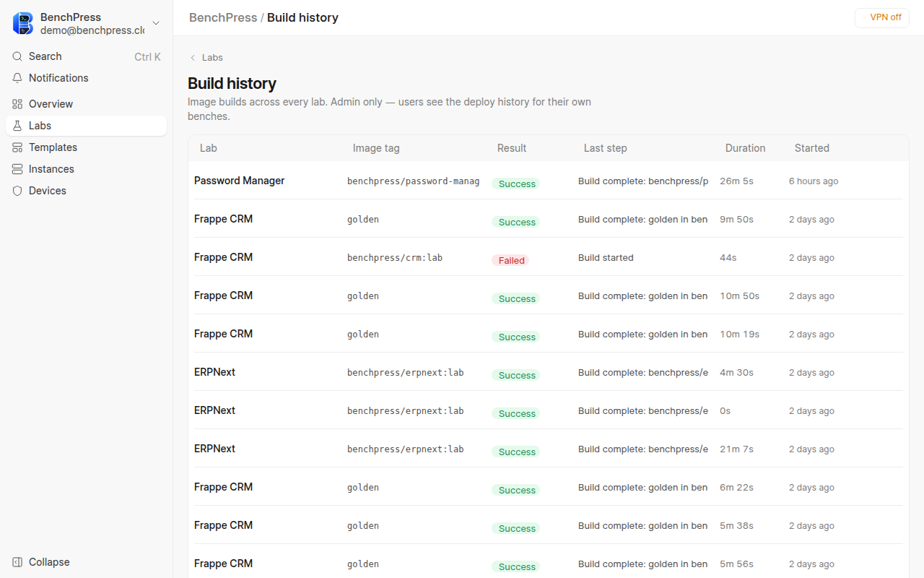Click the 6 hours ago timestamp
This screenshot has height=578, width=924.
tap(814, 181)
